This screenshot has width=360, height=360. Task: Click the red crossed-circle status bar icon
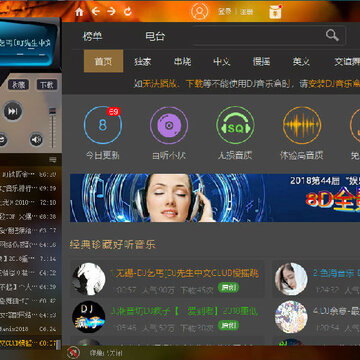pos(73,353)
